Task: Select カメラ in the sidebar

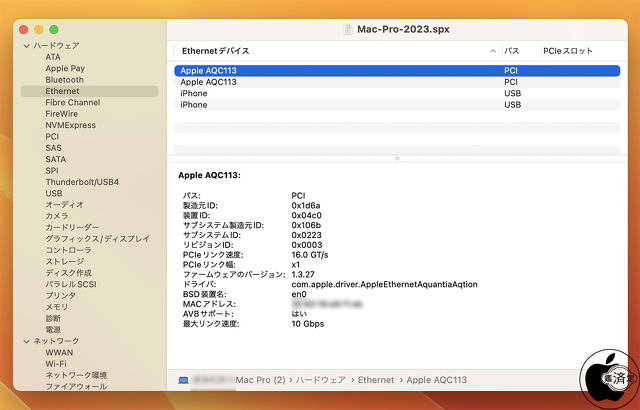Action: (57, 216)
